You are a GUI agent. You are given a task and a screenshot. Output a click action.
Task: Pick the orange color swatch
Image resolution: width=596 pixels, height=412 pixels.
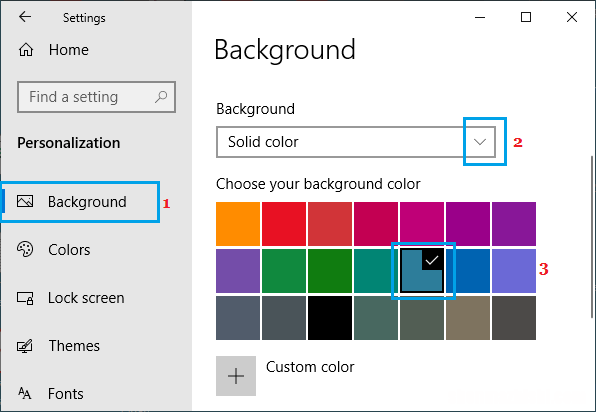click(x=238, y=224)
